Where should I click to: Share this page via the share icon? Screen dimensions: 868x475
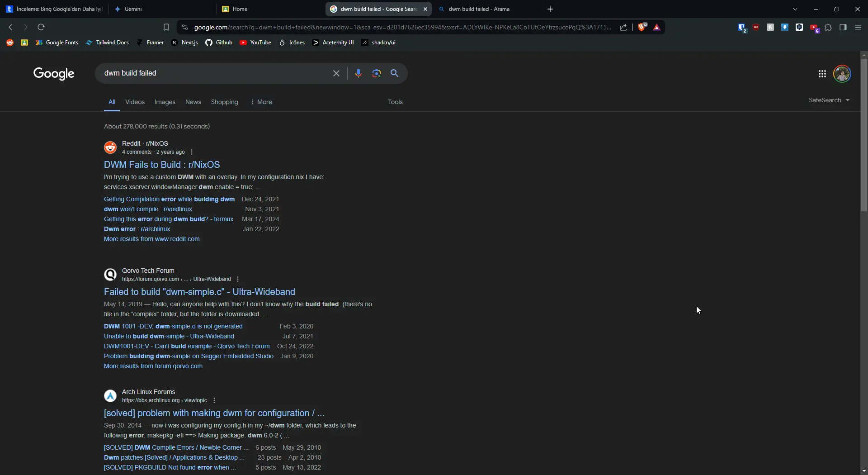coord(623,27)
